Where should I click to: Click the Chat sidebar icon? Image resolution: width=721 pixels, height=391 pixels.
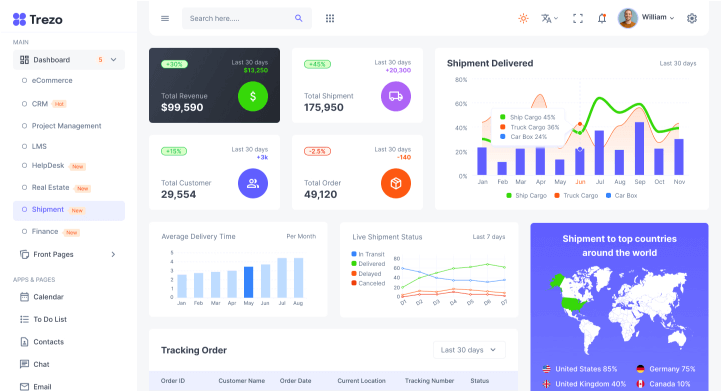tap(24, 364)
